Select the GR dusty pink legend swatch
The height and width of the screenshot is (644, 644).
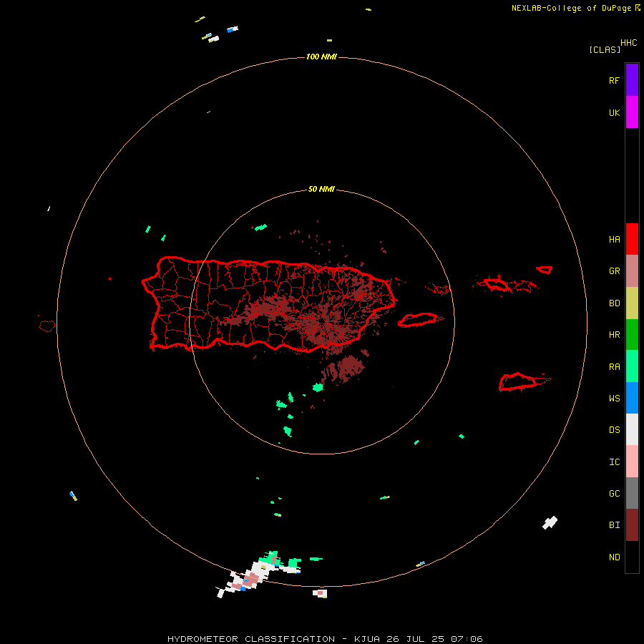coord(632,270)
